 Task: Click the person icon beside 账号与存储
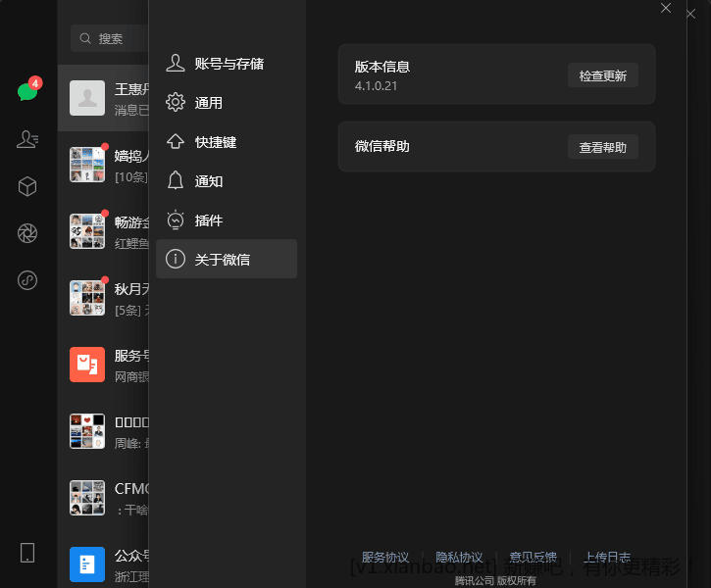175,63
